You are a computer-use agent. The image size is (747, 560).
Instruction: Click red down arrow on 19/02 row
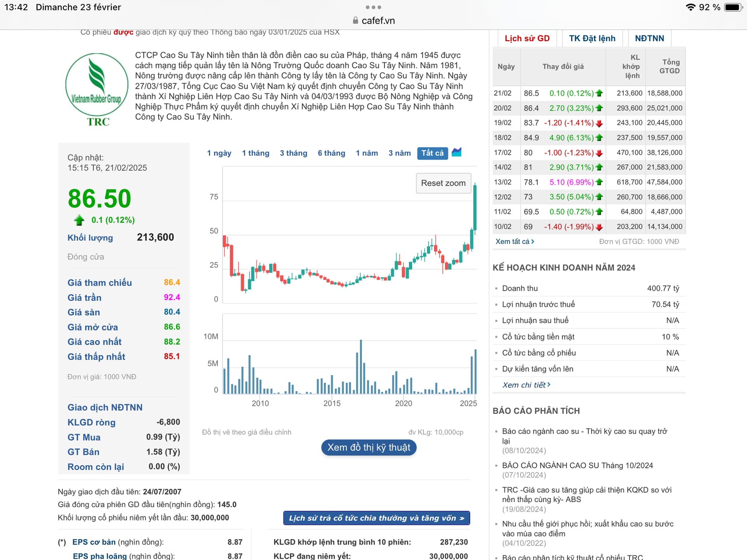599,123
